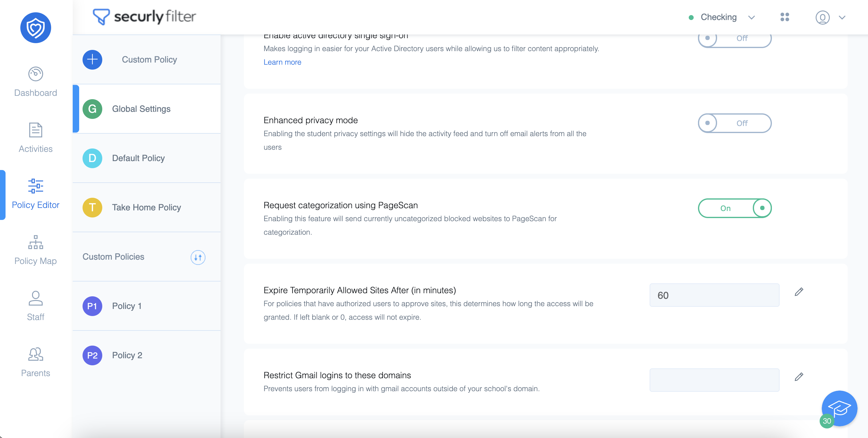The image size is (868, 438).
Task: Toggle active directory single sign-on switch
Action: pyautogui.click(x=735, y=39)
